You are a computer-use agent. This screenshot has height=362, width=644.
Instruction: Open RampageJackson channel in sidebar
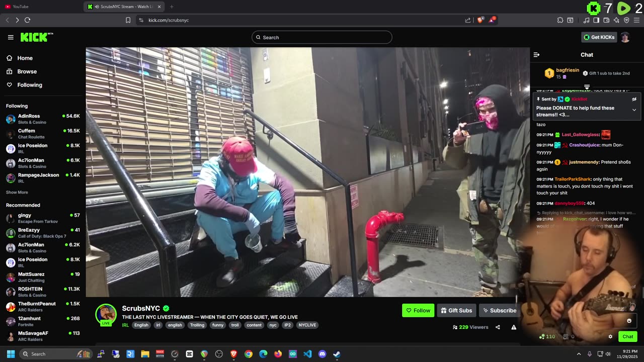[x=43, y=178]
